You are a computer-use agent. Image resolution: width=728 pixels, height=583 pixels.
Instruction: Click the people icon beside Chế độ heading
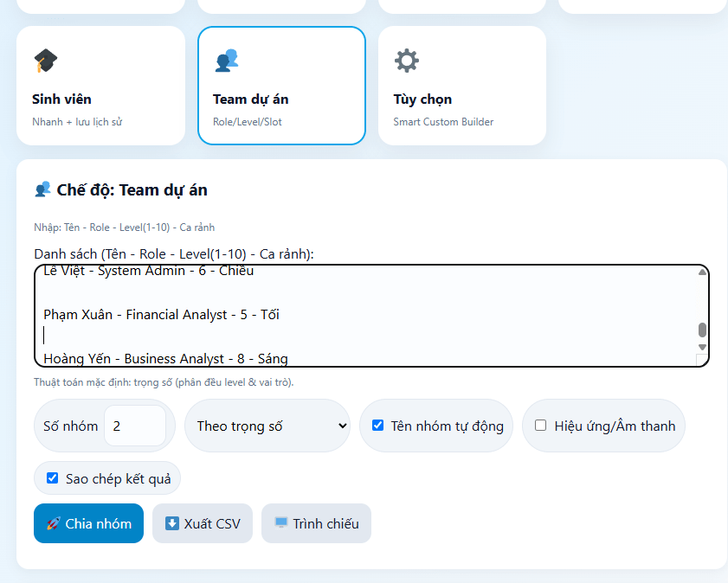click(42, 189)
